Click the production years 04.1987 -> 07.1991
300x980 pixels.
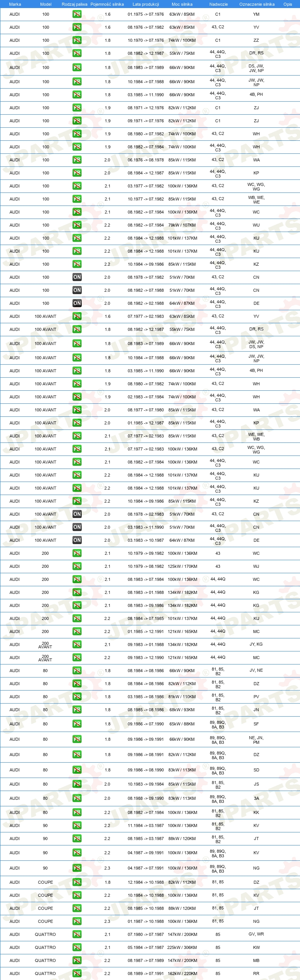click(x=146, y=868)
